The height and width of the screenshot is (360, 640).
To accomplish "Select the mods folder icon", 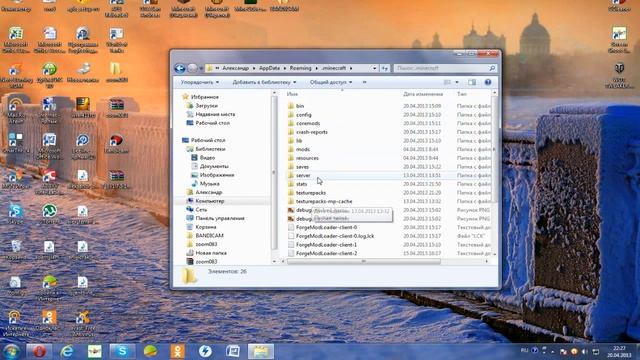I will 291,149.
